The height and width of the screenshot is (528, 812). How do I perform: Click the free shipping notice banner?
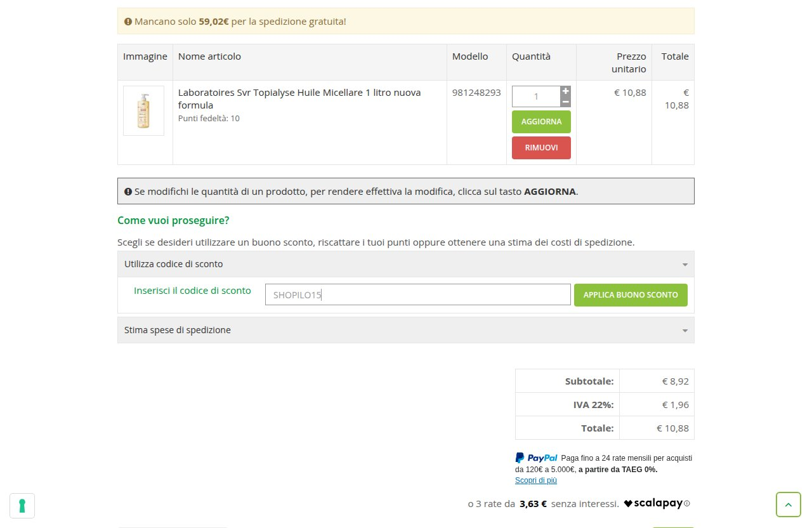pyautogui.click(x=406, y=21)
